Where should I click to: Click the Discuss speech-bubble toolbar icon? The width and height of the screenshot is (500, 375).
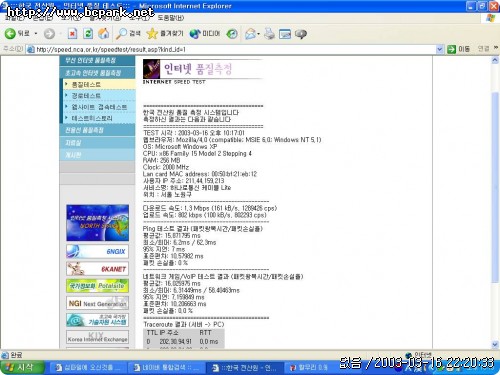click(301, 34)
